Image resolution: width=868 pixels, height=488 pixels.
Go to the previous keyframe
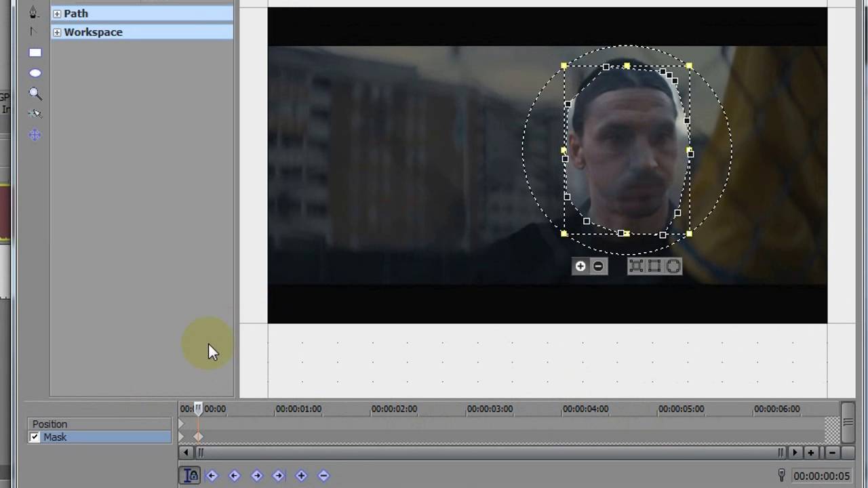[234, 476]
